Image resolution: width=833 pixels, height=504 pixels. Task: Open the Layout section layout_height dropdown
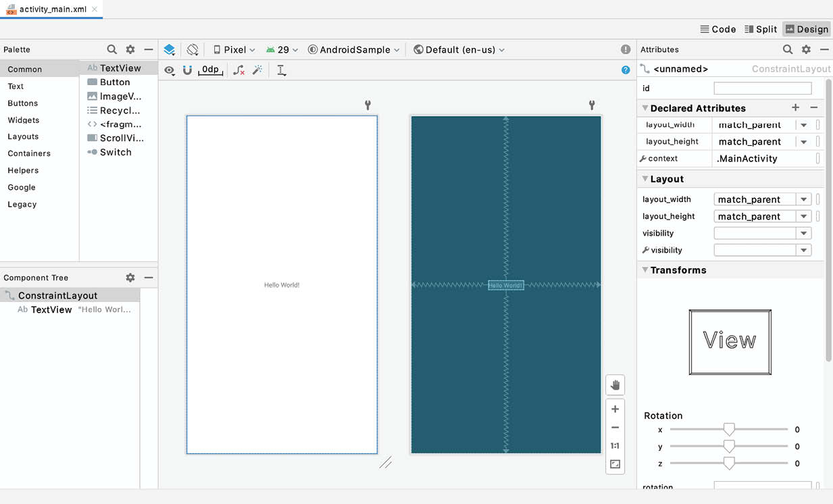(x=803, y=216)
